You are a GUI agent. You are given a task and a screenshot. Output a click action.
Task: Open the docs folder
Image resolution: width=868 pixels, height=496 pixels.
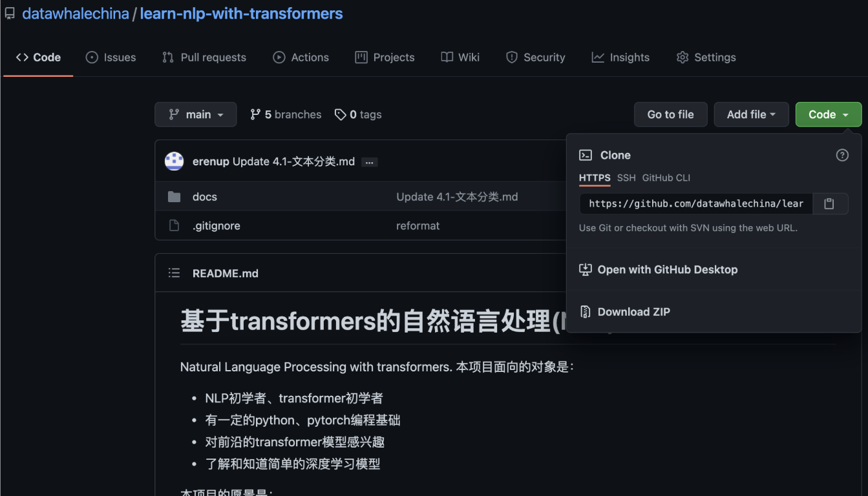point(205,197)
